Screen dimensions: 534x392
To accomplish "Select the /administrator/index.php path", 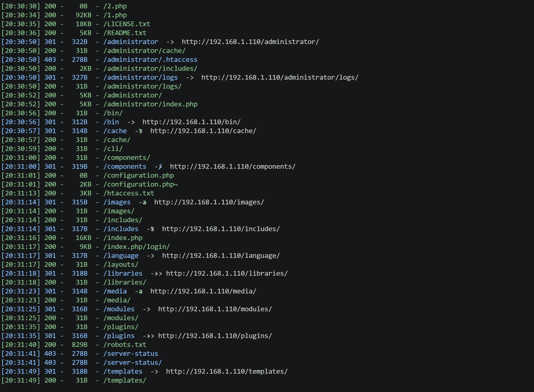I will click(150, 104).
